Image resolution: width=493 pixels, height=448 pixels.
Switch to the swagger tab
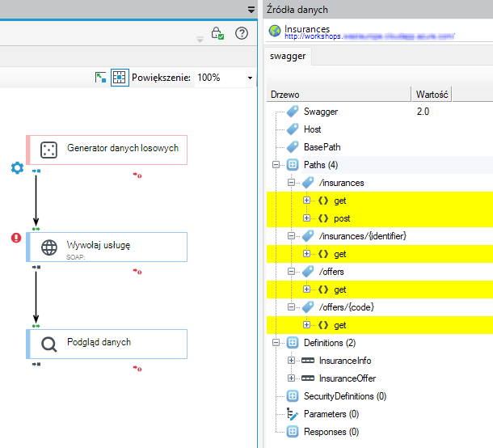coord(288,57)
